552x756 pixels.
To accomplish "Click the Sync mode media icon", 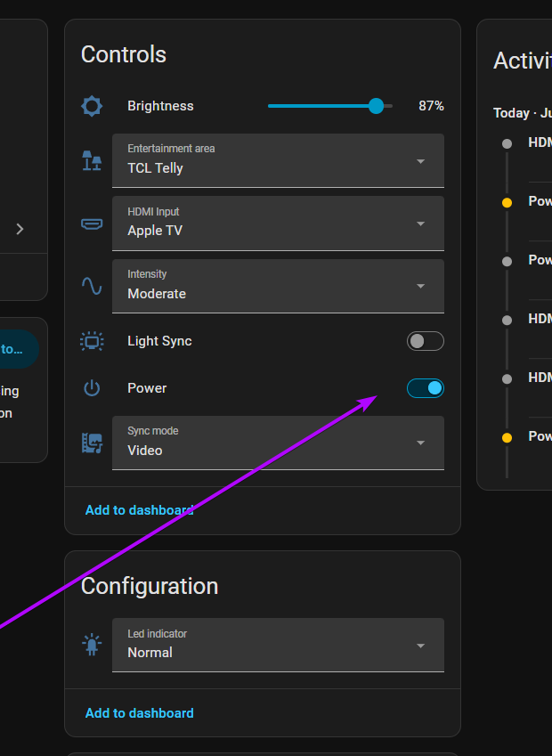I will coord(92,443).
